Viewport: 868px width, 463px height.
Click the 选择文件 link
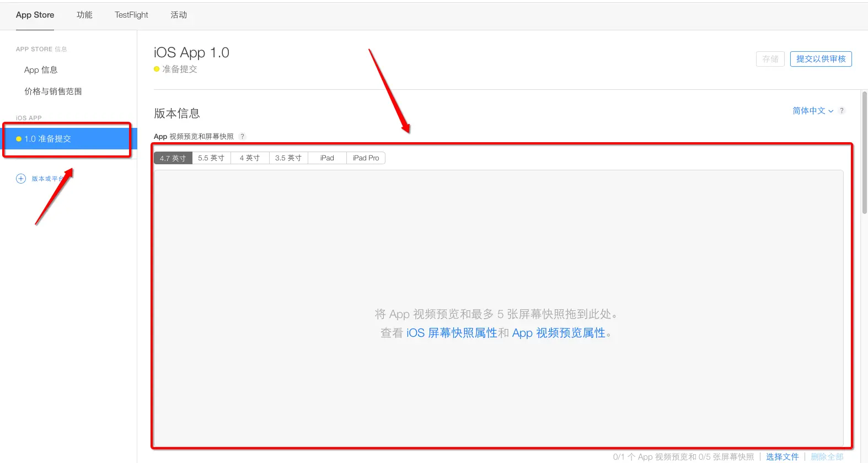point(782,457)
